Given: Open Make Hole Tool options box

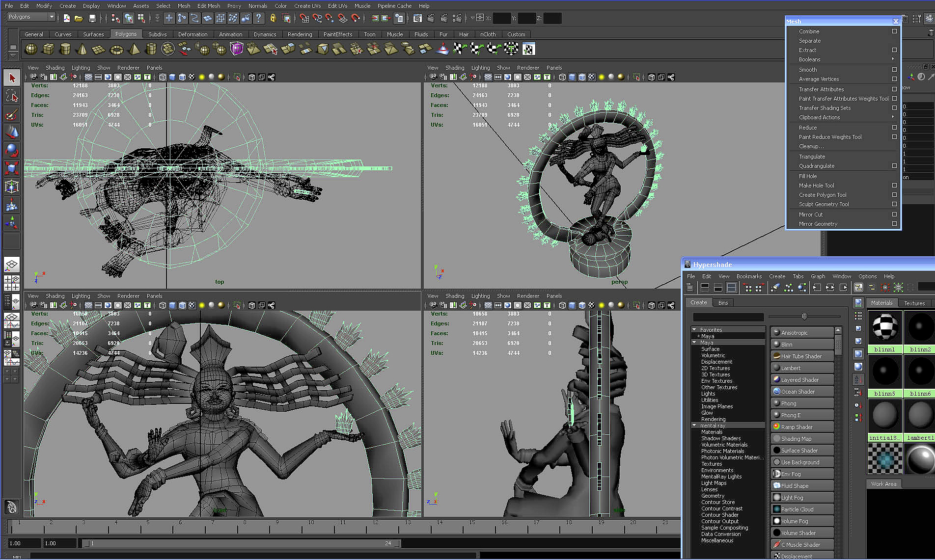Looking at the screenshot, I should click(894, 185).
